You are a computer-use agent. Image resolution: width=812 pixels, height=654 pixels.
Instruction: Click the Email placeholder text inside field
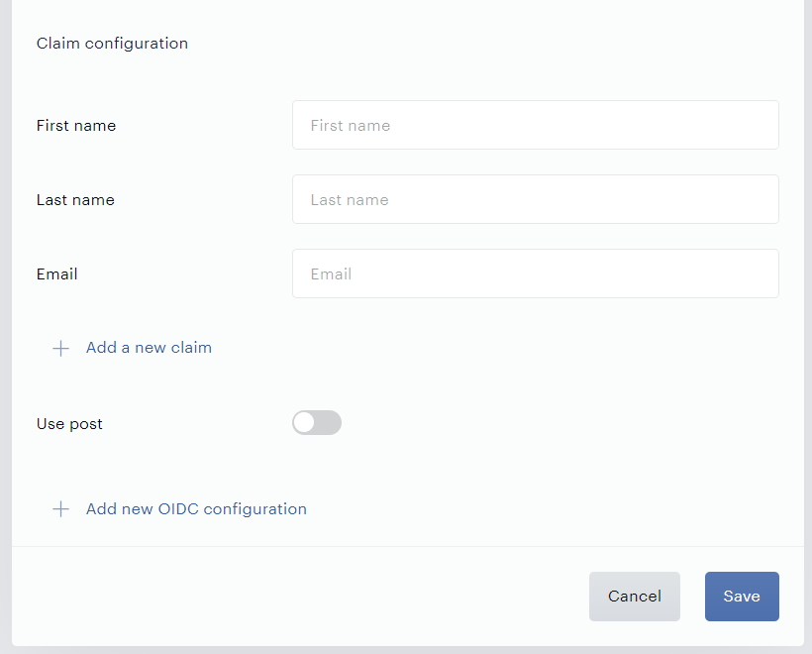pos(331,274)
